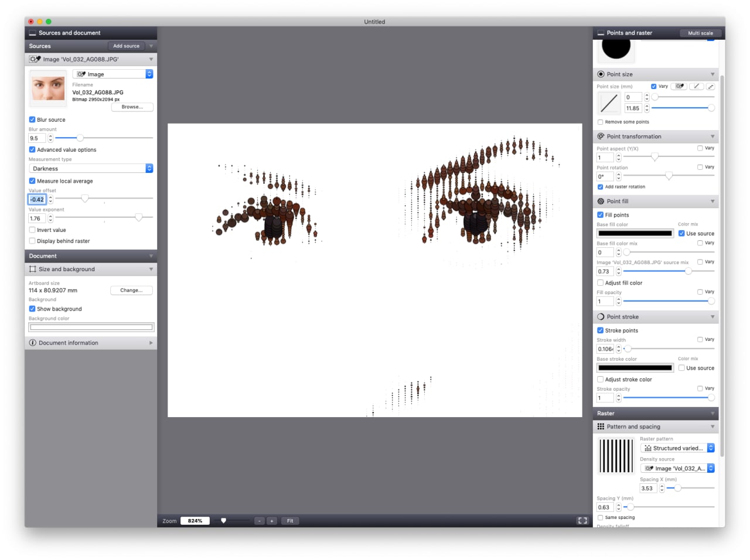Select random vary mode for point size
The height and width of the screenshot is (560, 750).
click(710, 86)
